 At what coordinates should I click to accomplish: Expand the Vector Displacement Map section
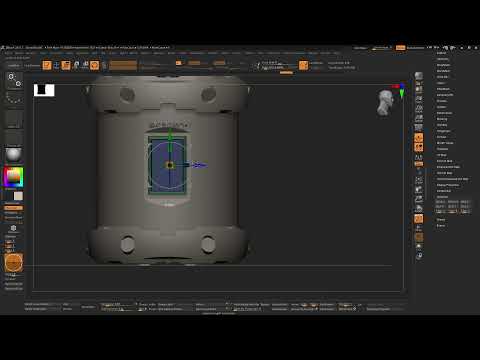tap(452, 179)
